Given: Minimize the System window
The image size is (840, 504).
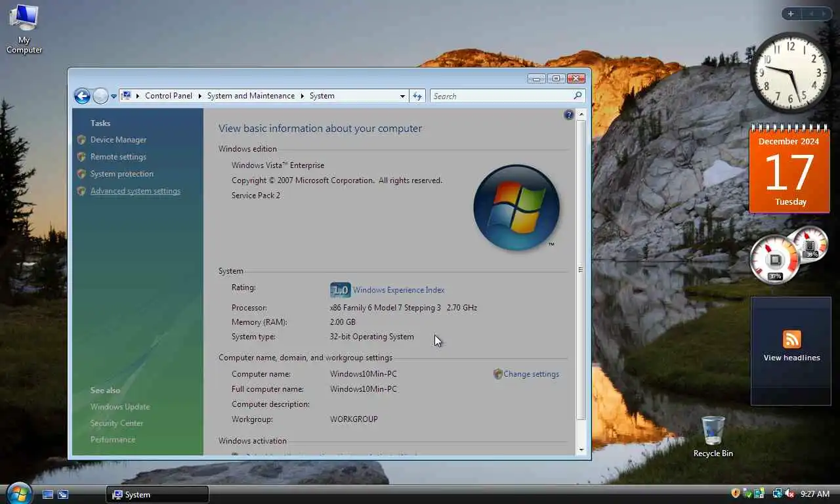Looking at the screenshot, I should [537, 78].
